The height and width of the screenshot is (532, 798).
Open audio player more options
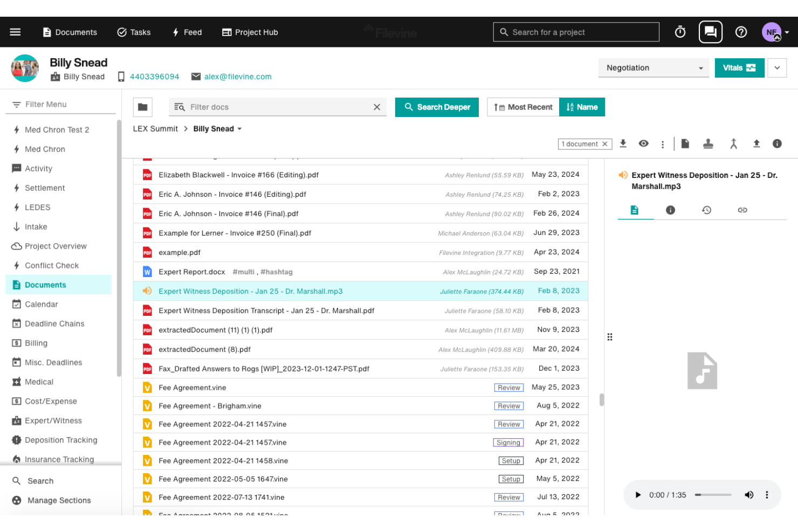tap(767, 495)
